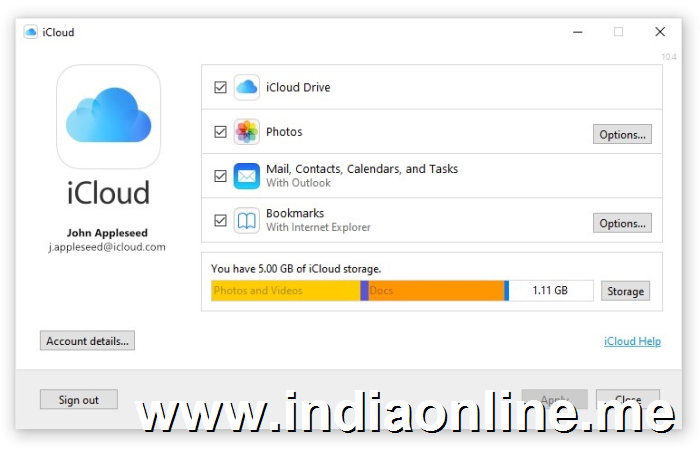Screen dimensions: 700x450
Task: Open the Storage management button
Action: click(x=625, y=291)
